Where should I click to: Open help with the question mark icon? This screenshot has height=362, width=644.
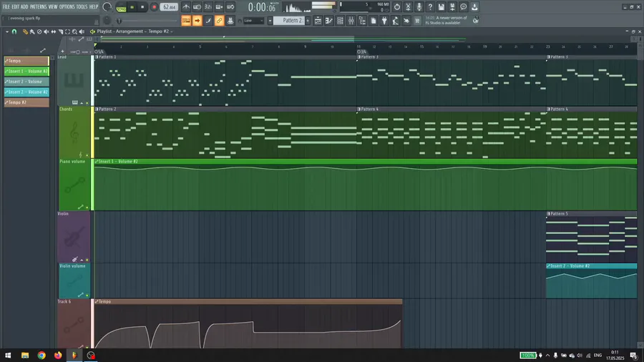pos(430,7)
